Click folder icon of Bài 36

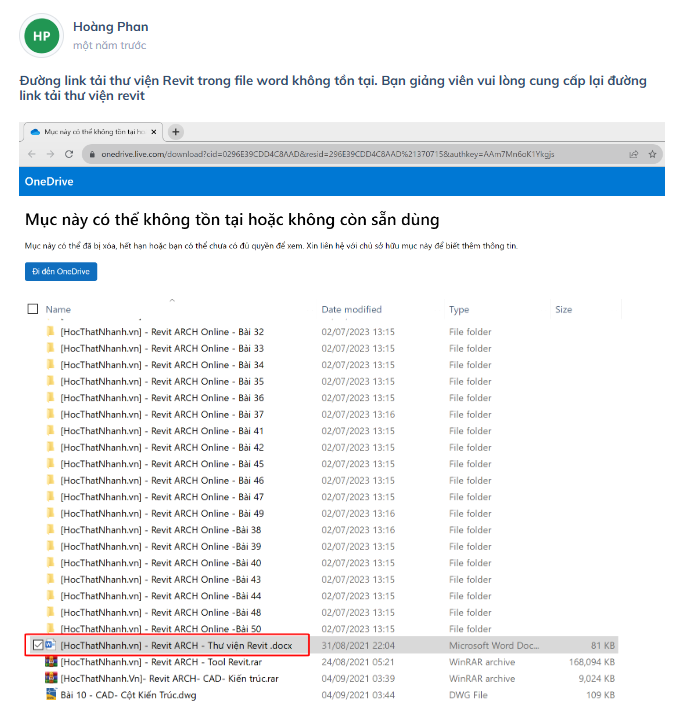coord(51,397)
